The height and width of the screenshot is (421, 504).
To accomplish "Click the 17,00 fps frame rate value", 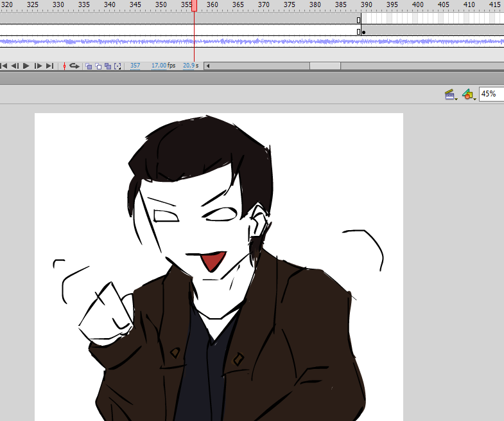I will coord(159,66).
